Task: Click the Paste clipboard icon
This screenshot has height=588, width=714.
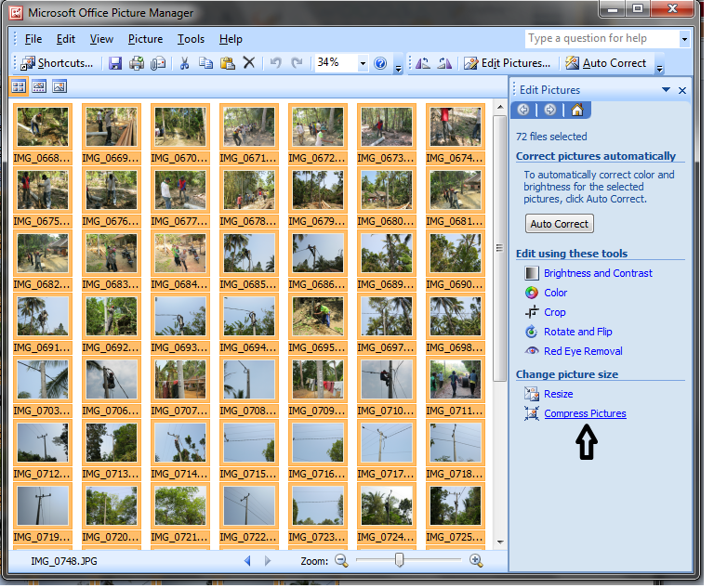Action: (x=227, y=63)
